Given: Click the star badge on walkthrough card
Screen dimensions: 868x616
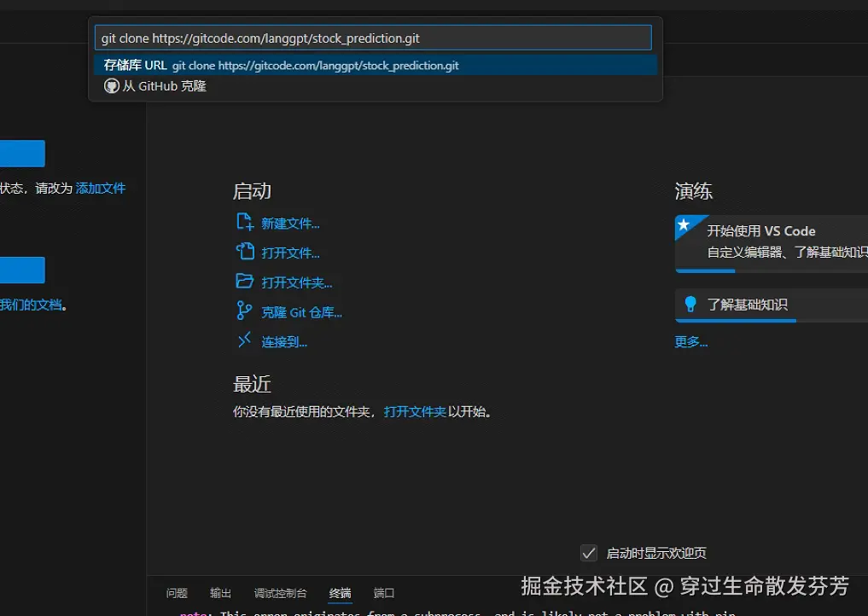Looking at the screenshot, I should pyautogui.click(x=684, y=224).
